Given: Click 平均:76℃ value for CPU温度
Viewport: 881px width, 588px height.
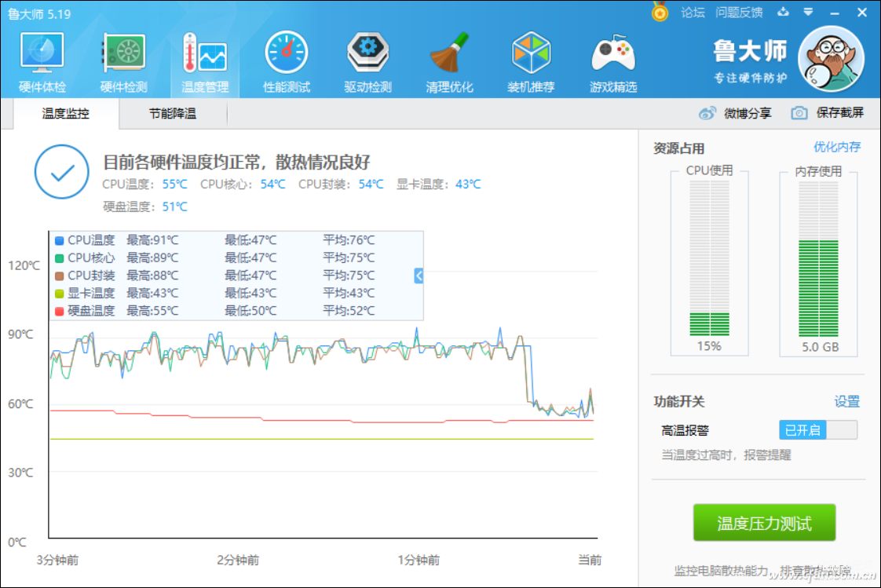Looking at the screenshot, I should 349,240.
